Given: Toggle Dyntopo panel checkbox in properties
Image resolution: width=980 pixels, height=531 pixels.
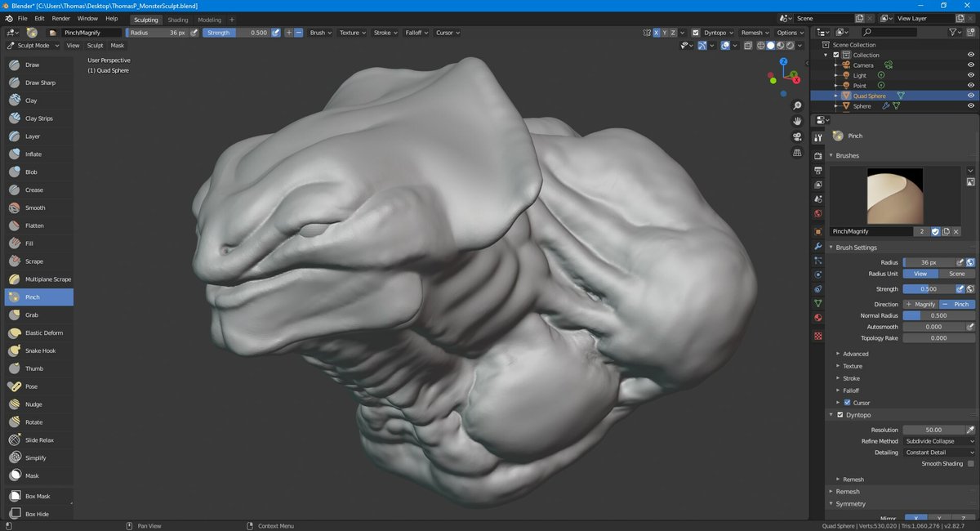Looking at the screenshot, I should coord(840,415).
